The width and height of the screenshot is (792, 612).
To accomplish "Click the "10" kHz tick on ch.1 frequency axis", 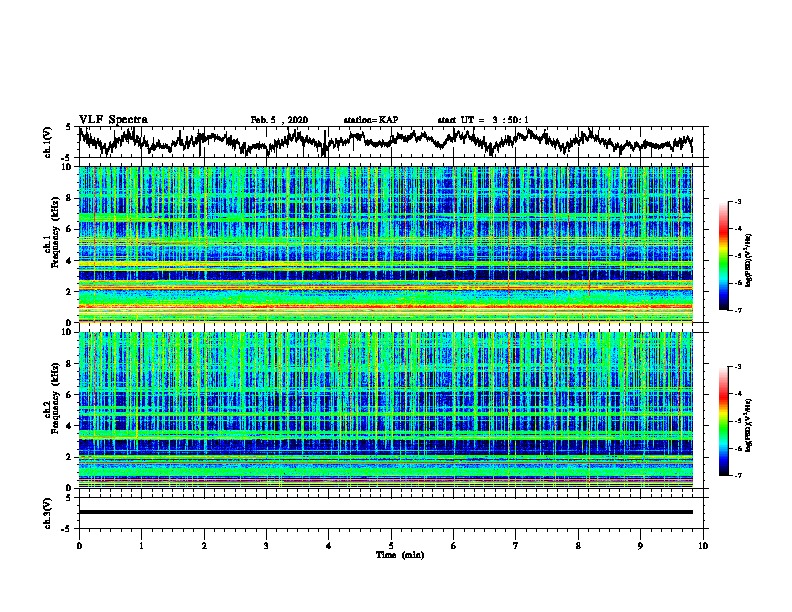I will click(67, 167).
